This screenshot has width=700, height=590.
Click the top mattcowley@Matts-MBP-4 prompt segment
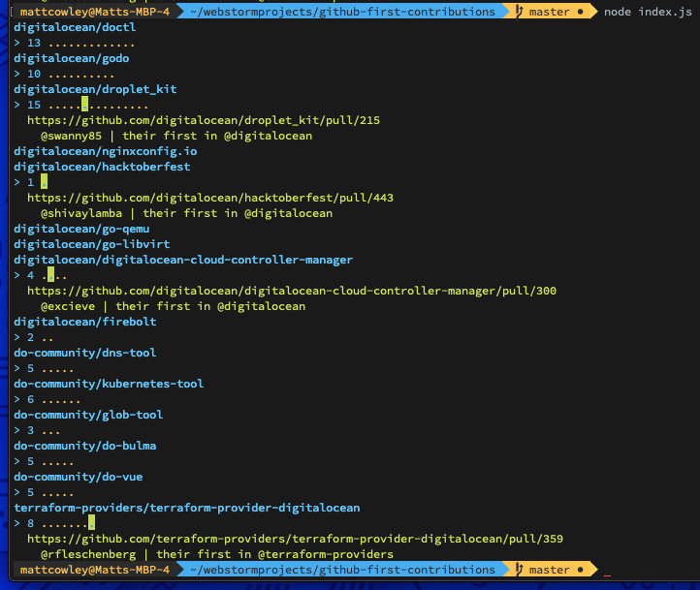(x=95, y=12)
